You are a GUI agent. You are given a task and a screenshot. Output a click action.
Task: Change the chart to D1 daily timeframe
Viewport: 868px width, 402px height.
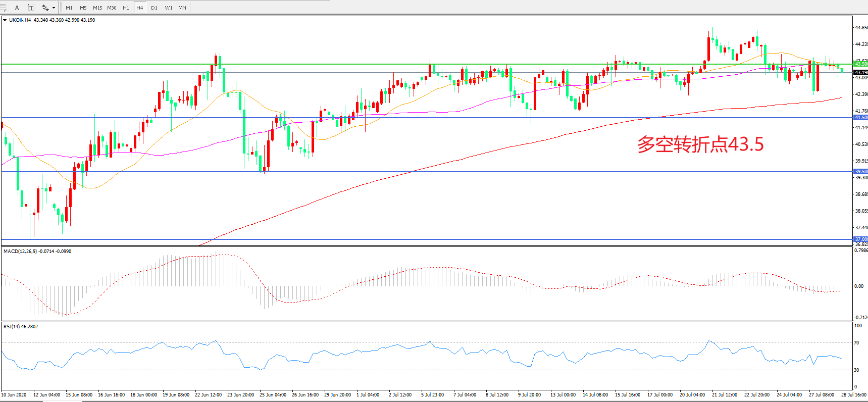tap(154, 8)
